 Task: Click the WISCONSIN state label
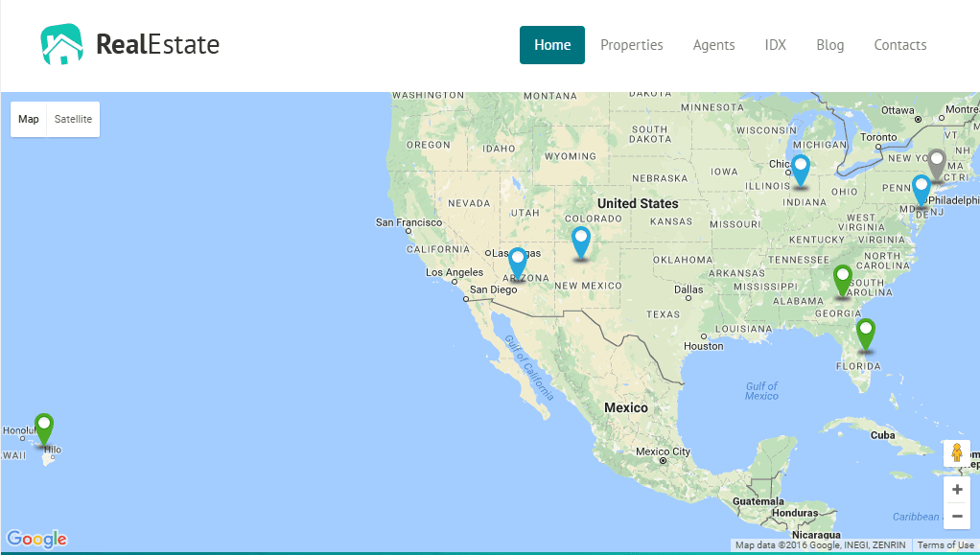(767, 130)
